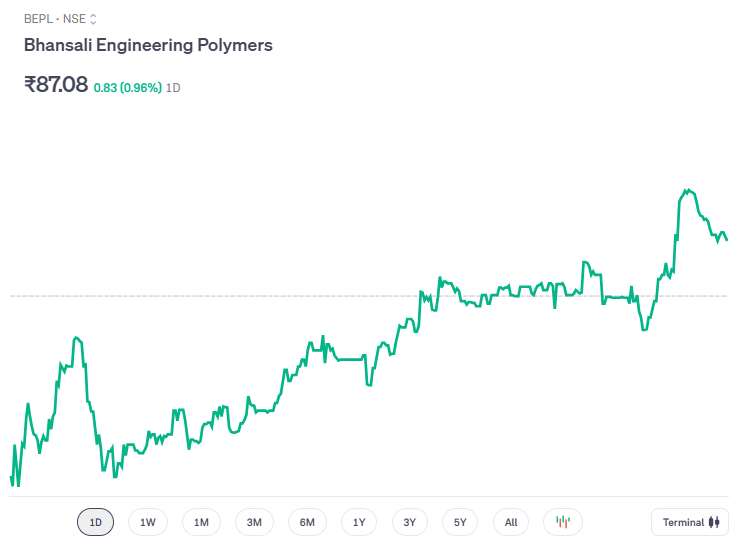Click the ₹87.08 current price
Screen dimensions: 755x550
click(56, 84)
